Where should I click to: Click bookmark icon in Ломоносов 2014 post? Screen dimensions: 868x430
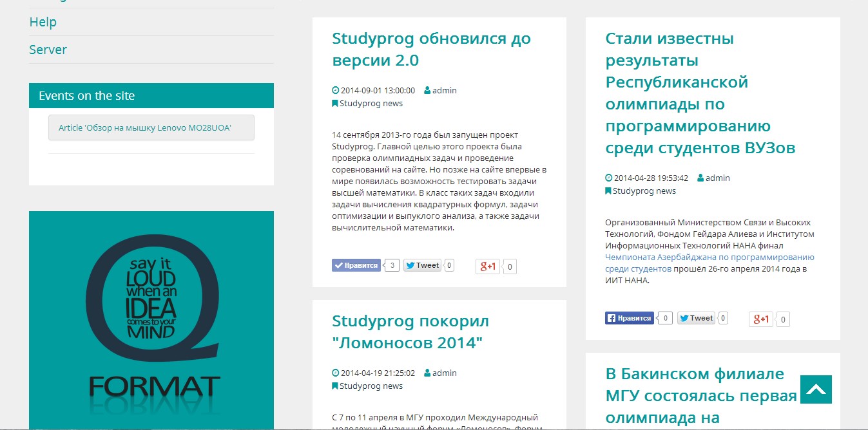pyautogui.click(x=335, y=386)
